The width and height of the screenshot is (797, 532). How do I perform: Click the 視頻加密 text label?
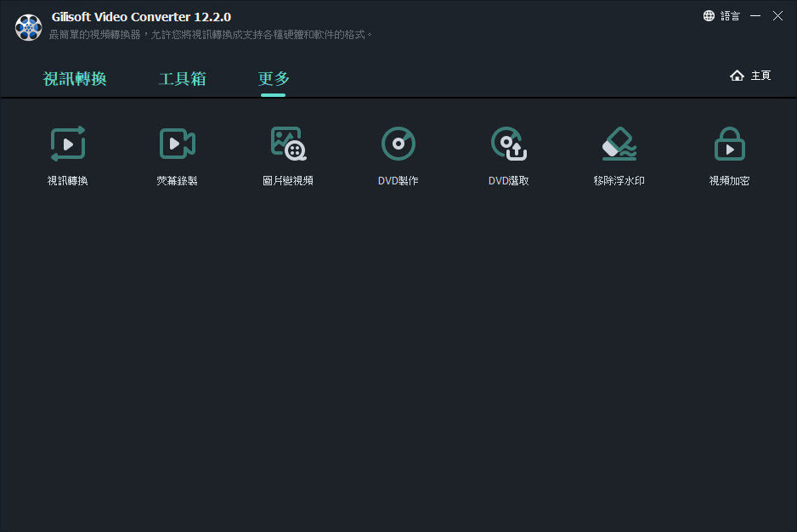[729, 181]
